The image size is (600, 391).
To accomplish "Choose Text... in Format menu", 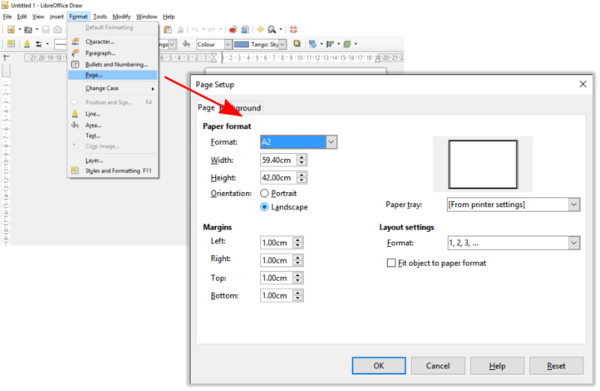I will pyautogui.click(x=112, y=135).
